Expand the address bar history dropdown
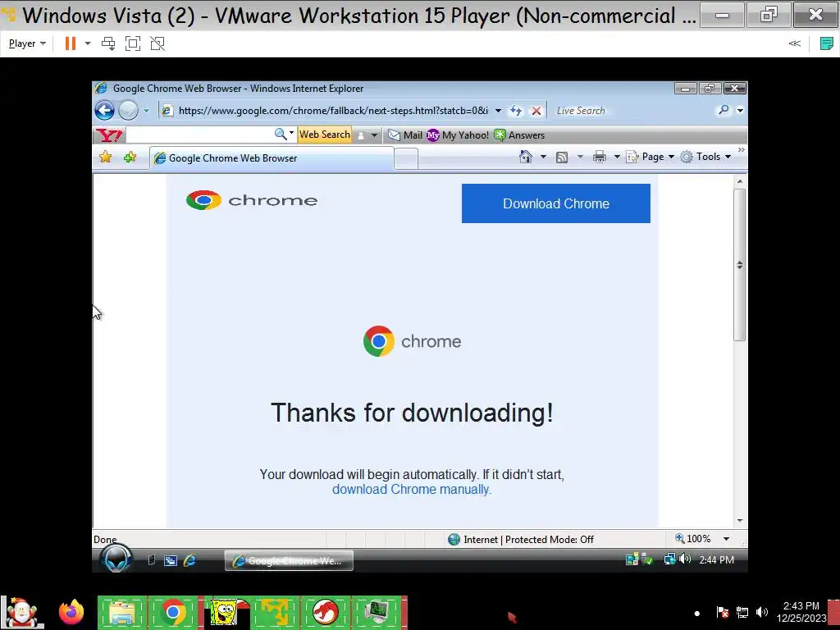Viewport: 840px width, 630px height. coord(498,111)
